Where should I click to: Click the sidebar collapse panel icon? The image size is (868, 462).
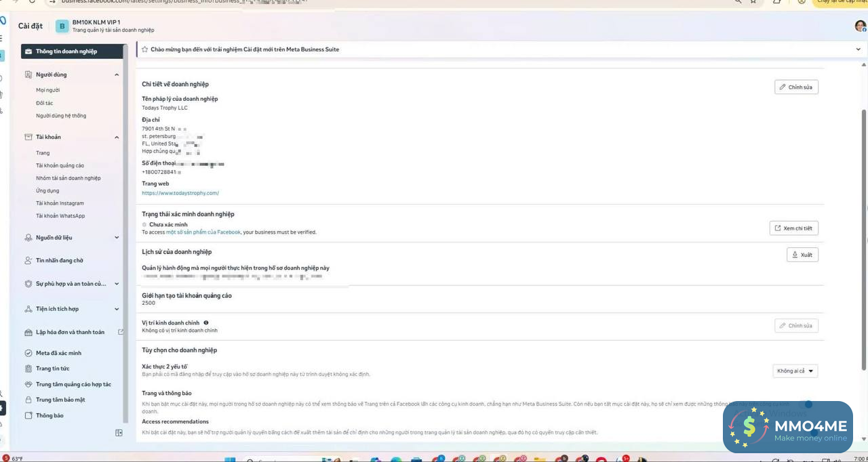point(119,433)
